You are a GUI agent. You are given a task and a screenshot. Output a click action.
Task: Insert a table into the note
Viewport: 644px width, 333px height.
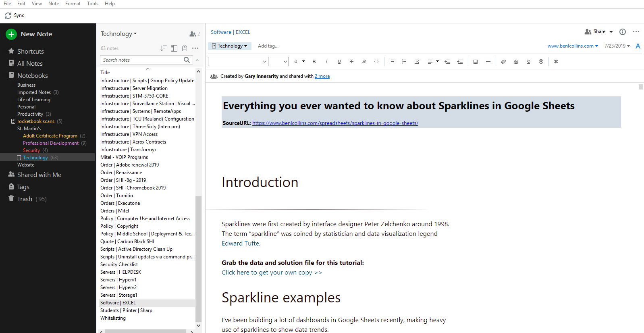tap(476, 62)
